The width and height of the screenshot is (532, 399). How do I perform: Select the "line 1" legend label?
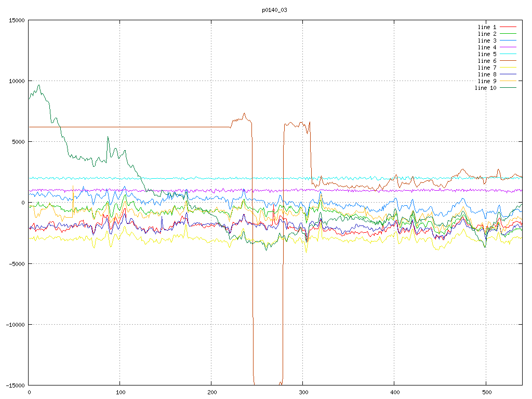click(x=487, y=27)
